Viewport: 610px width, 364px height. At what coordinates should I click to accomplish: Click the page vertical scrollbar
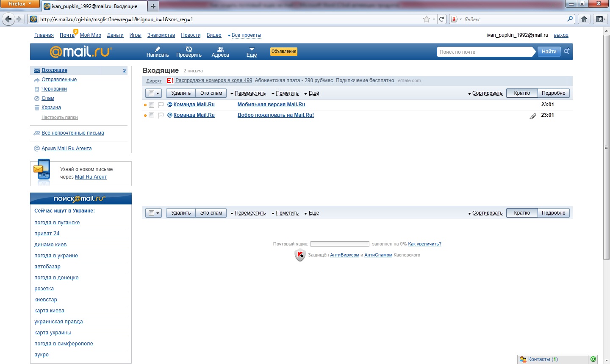(x=606, y=147)
